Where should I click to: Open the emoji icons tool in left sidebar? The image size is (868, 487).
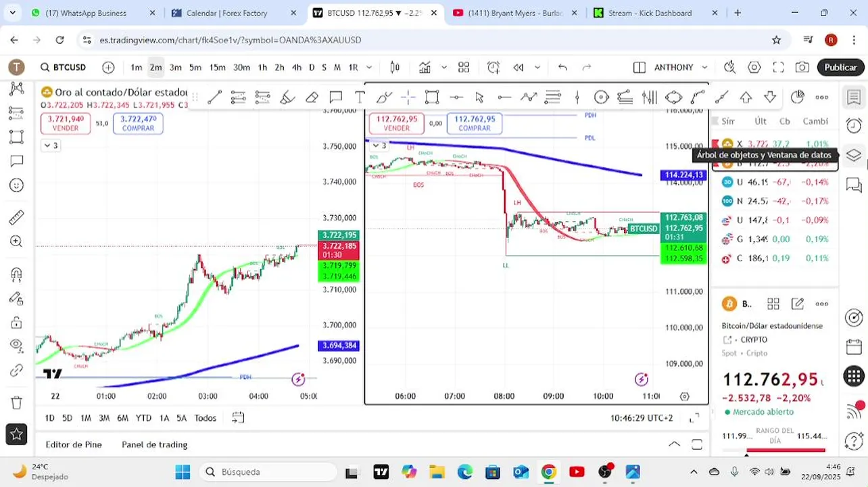pyautogui.click(x=16, y=185)
